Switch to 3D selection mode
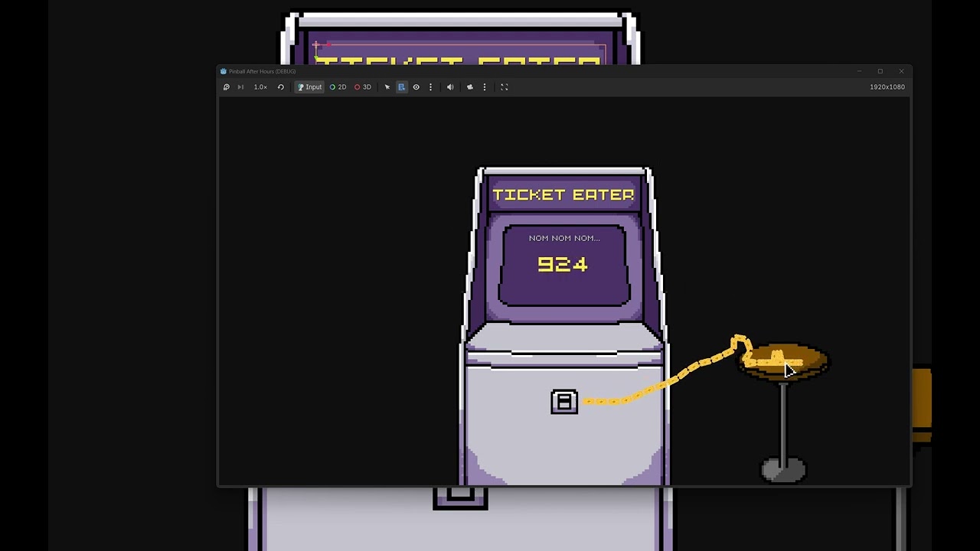This screenshot has width=980, height=551. [363, 87]
